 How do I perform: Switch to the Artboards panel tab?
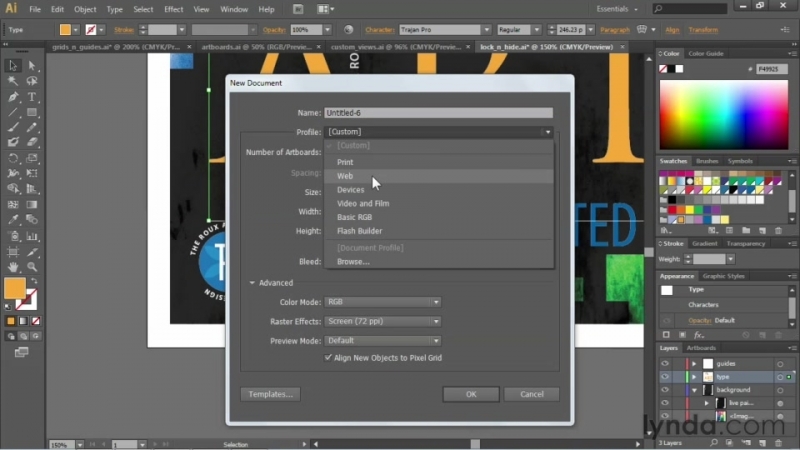701,348
